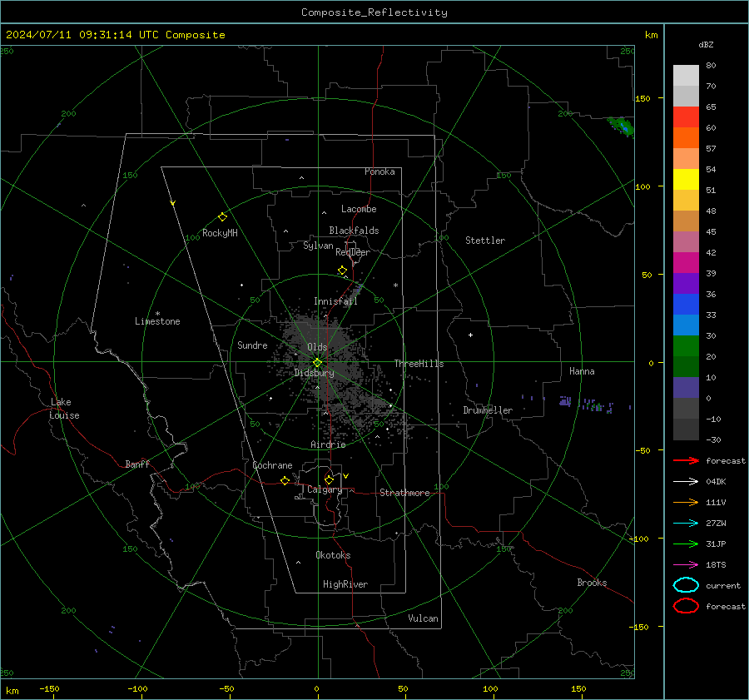Click the Innisfail city label
The width and height of the screenshot is (749, 700).
tap(336, 301)
